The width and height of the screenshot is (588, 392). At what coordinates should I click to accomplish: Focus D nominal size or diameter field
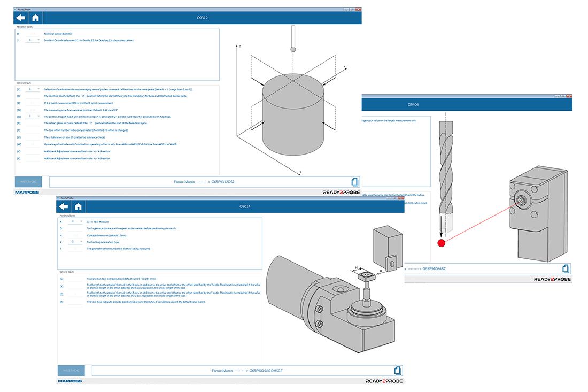[x=33, y=33]
